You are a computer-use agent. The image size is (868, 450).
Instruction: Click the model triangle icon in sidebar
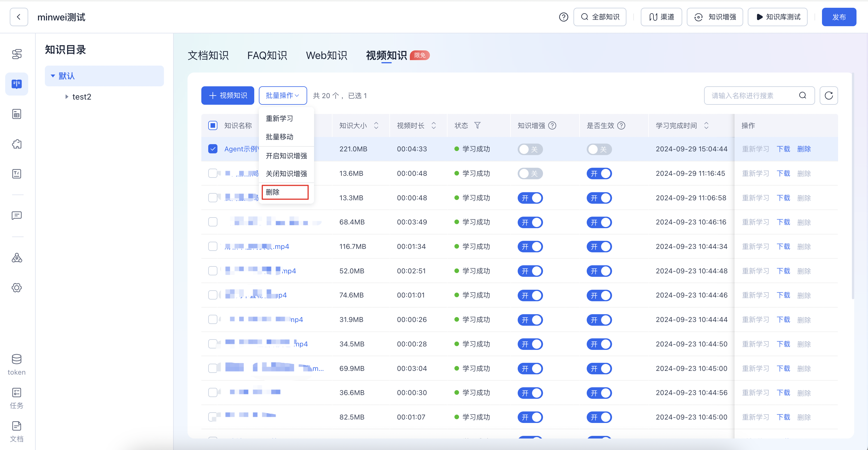[x=16, y=258]
